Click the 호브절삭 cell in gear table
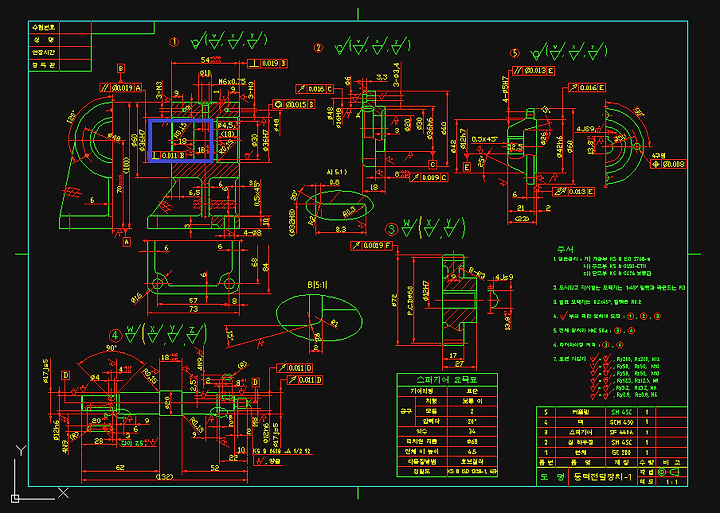This screenshot has height=513, width=720. (x=472, y=462)
